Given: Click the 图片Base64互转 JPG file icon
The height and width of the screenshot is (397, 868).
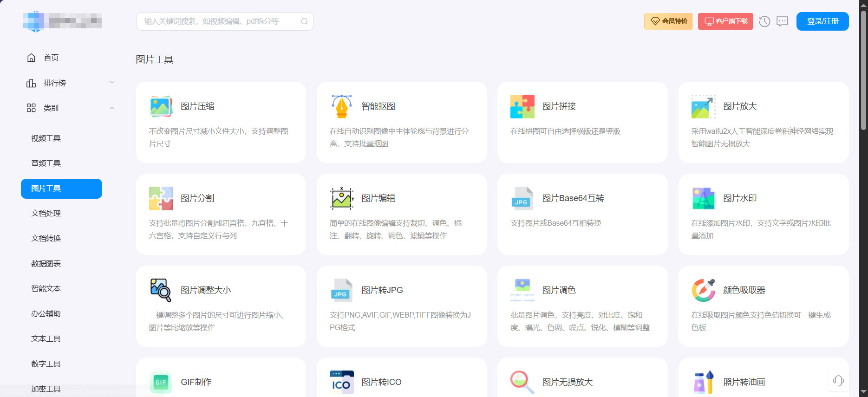Looking at the screenshot, I should [x=522, y=198].
